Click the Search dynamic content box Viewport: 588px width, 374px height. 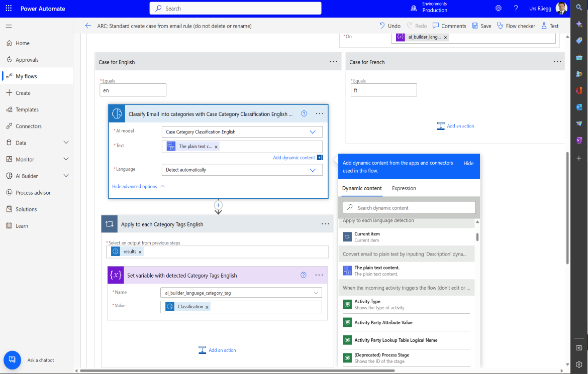point(409,208)
